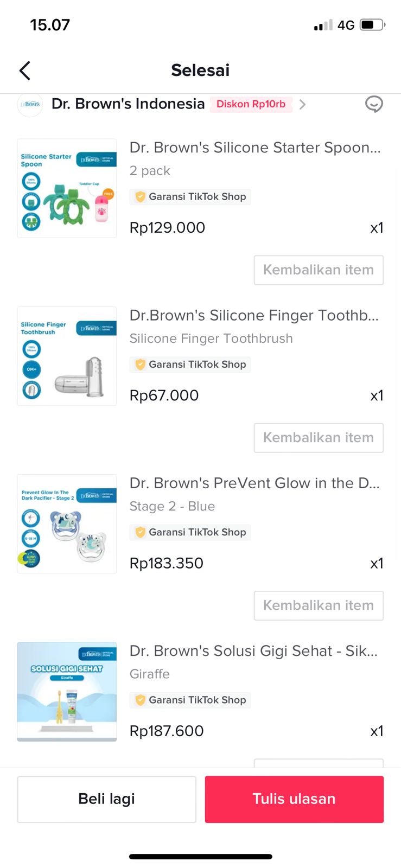Tap Garansi TikTok Shop badge on Finger Toothbrush

point(190,365)
